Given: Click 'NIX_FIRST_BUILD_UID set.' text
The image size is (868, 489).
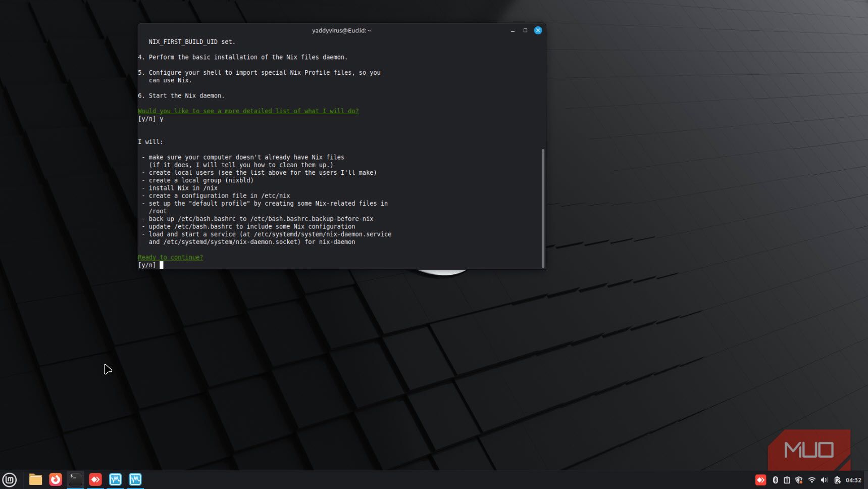Looking at the screenshot, I should [192, 41].
